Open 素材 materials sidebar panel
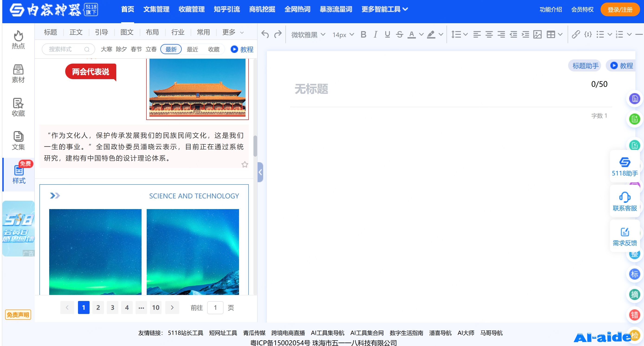The height and width of the screenshot is (346, 644). 18,74
